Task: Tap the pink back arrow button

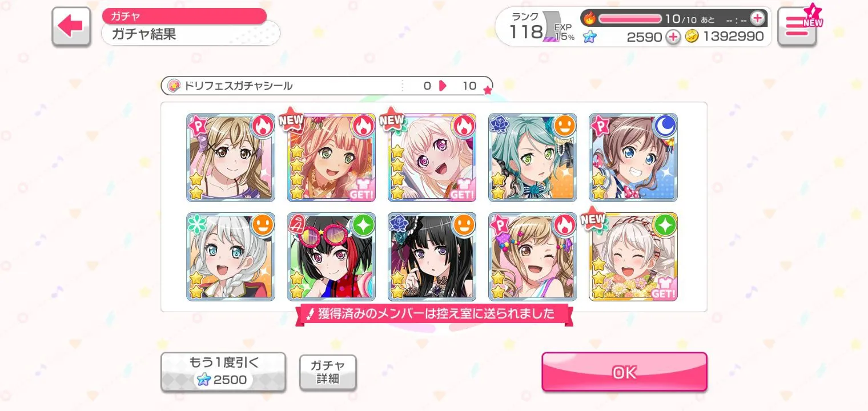Action: [x=71, y=26]
